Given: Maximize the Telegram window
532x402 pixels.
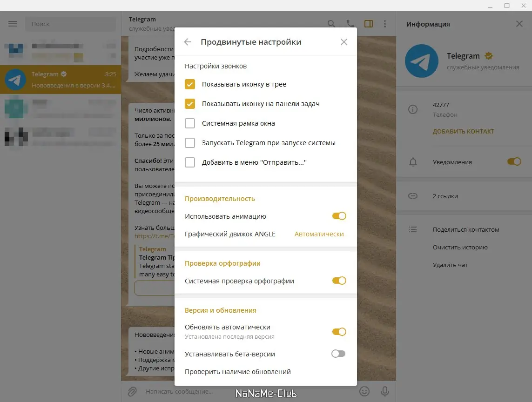Looking at the screenshot, I should [x=506, y=6].
